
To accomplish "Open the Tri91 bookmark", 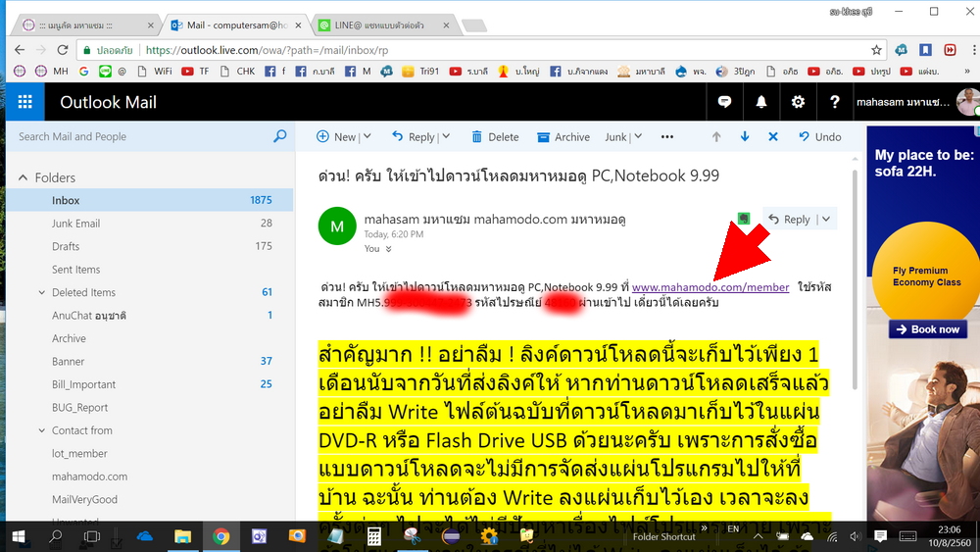I will tap(420, 72).
